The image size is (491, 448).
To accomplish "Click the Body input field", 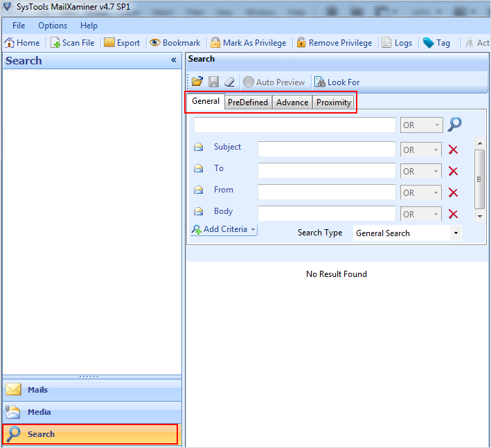I will [x=327, y=213].
